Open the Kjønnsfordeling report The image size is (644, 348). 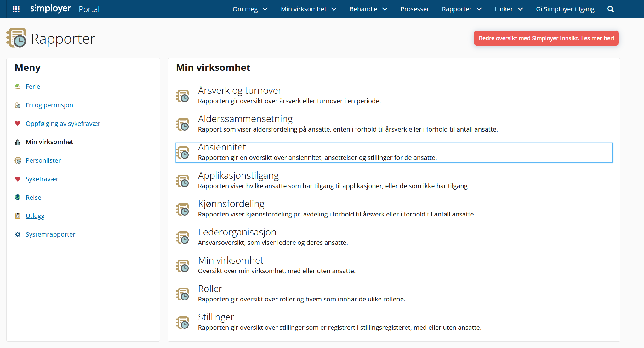[231, 204]
